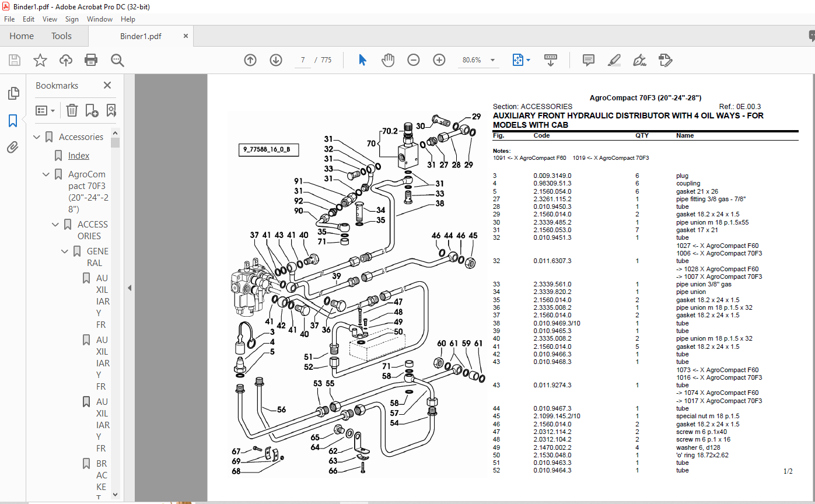Switch to the Home tab
The height and width of the screenshot is (504, 815).
click(22, 36)
